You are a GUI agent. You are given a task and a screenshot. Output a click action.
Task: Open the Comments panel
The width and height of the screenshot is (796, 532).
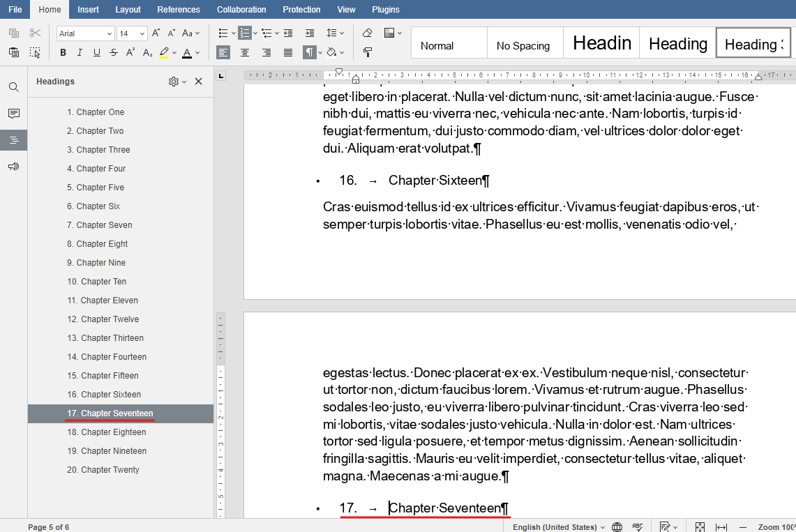14,113
